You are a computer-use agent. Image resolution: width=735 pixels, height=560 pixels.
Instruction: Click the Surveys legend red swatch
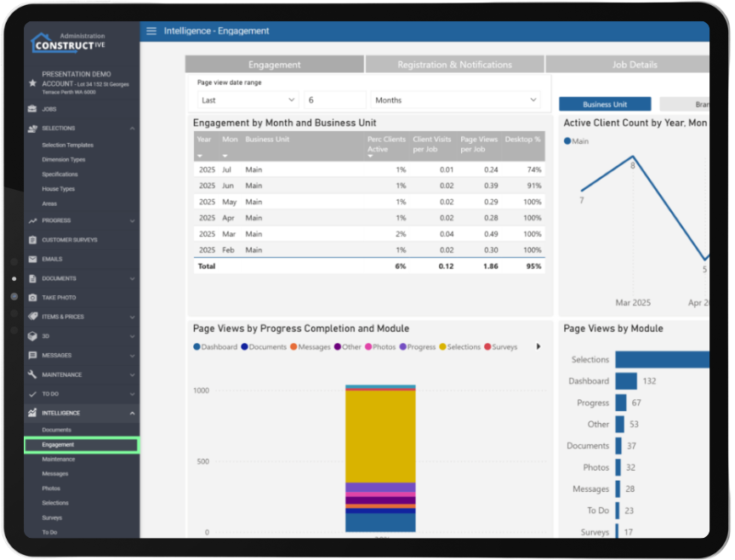point(487,346)
